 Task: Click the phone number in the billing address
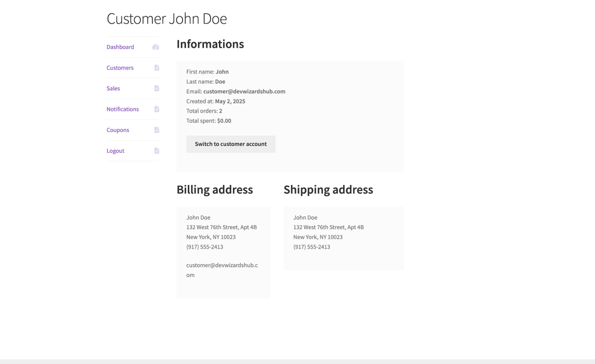click(205, 247)
